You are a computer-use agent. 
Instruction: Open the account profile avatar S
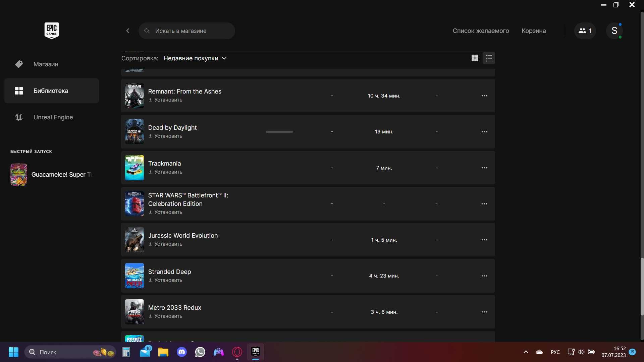click(x=614, y=31)
